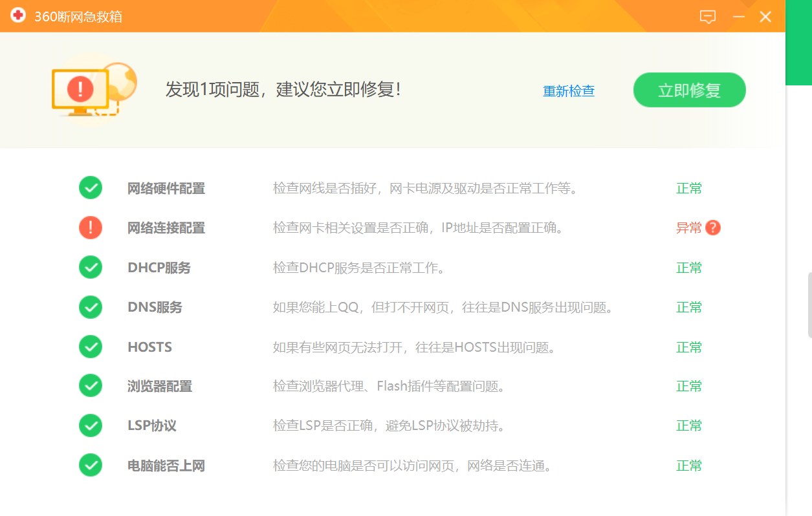The width and height of the screenshot is (812, 516).
Task: Close the 360断网急救箱 window
Action: [765, 17]
